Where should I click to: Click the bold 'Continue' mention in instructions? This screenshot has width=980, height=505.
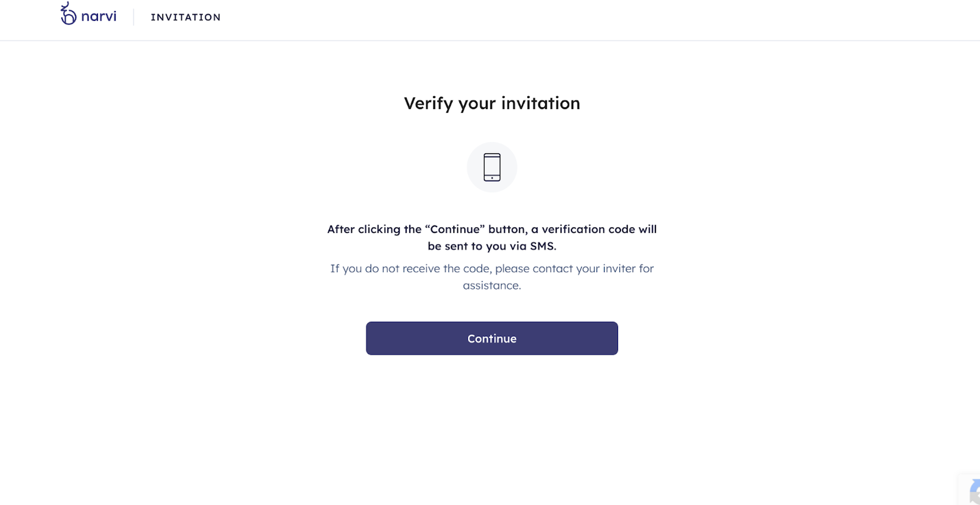[455, 229]
